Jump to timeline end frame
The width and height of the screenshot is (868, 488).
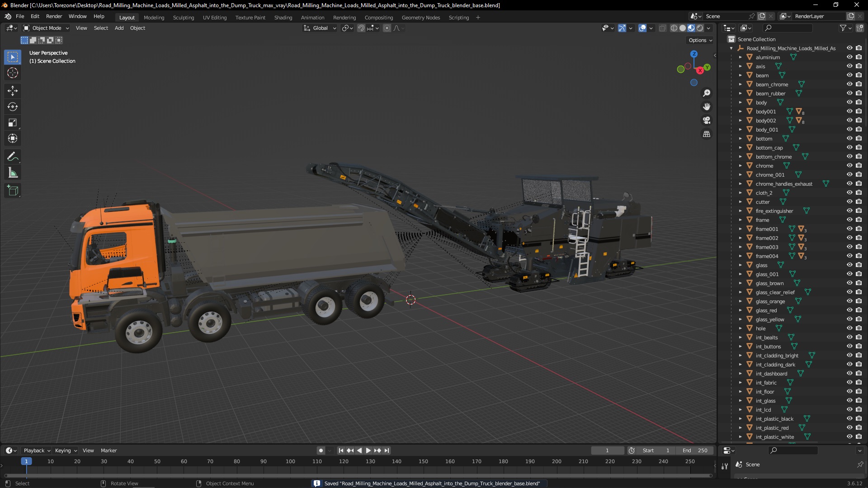pos(387,450)
